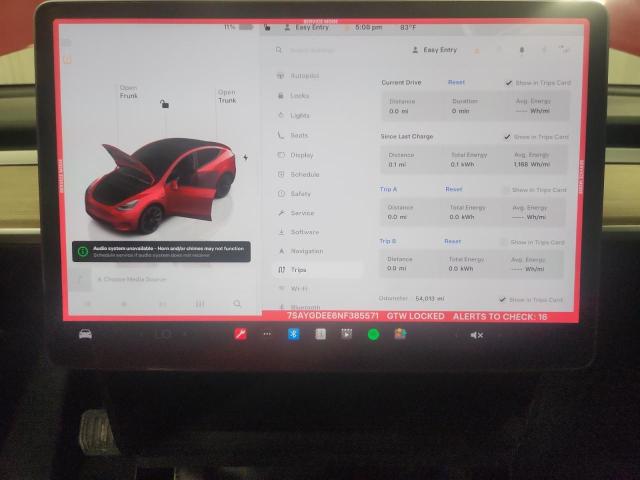
Task: Tap the search magnifier in the settings field
Action: pos(279,50)
